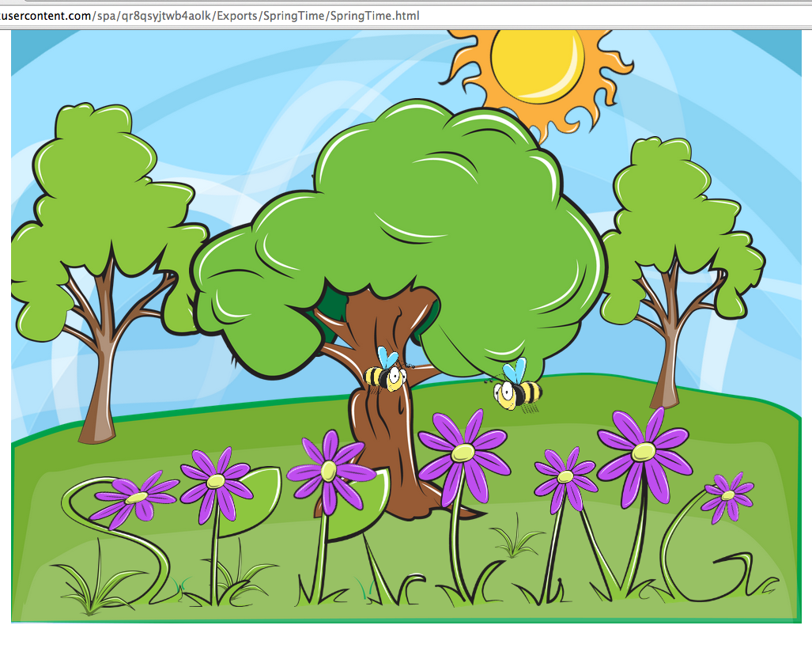Click the orange sun in the sky
This screenshot has width=812, height=648.
pyautogui.click(x=537, y=66)
